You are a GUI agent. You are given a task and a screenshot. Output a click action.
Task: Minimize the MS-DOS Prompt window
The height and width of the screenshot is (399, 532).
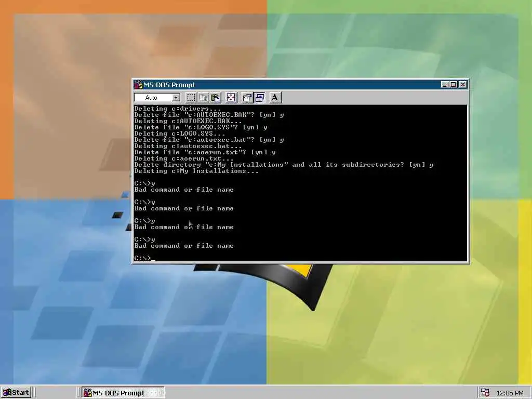point(445,85)
